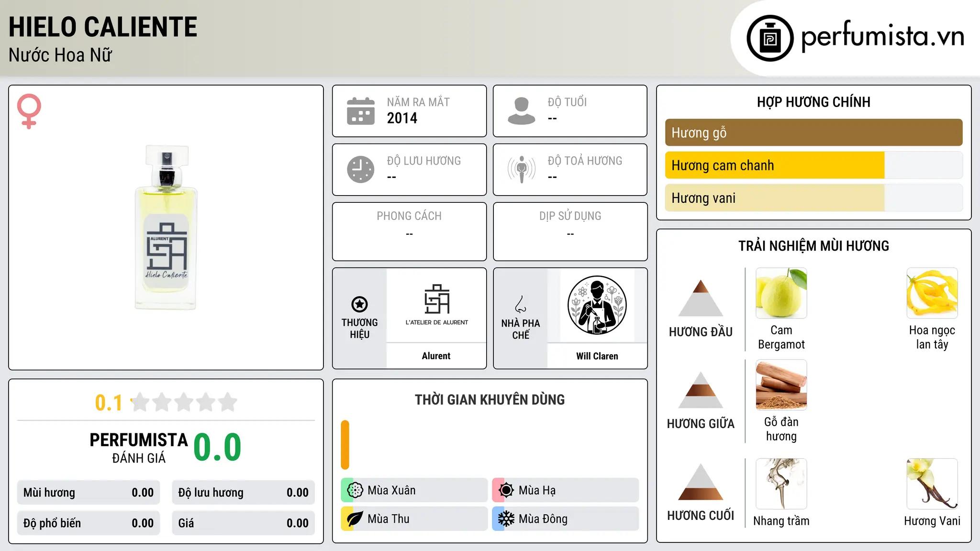
Task: Click the perfumista.vn bottle logo icon
Action: (x=770, y=38)
